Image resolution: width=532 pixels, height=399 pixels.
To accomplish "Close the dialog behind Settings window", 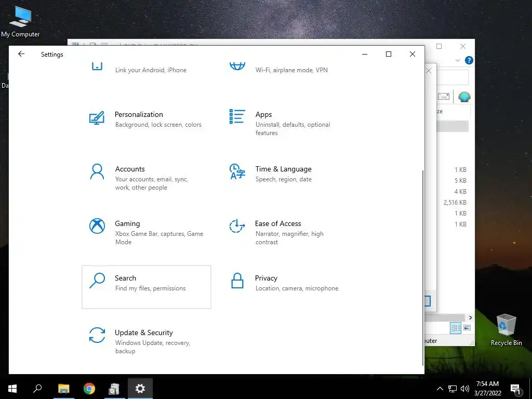I will coord(429,71).
